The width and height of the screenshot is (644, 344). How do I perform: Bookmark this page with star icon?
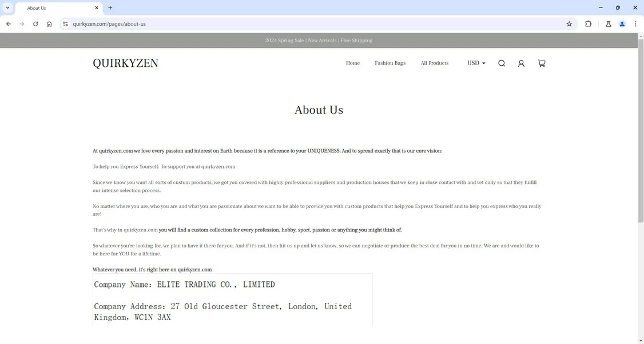(x=569, y=24)
